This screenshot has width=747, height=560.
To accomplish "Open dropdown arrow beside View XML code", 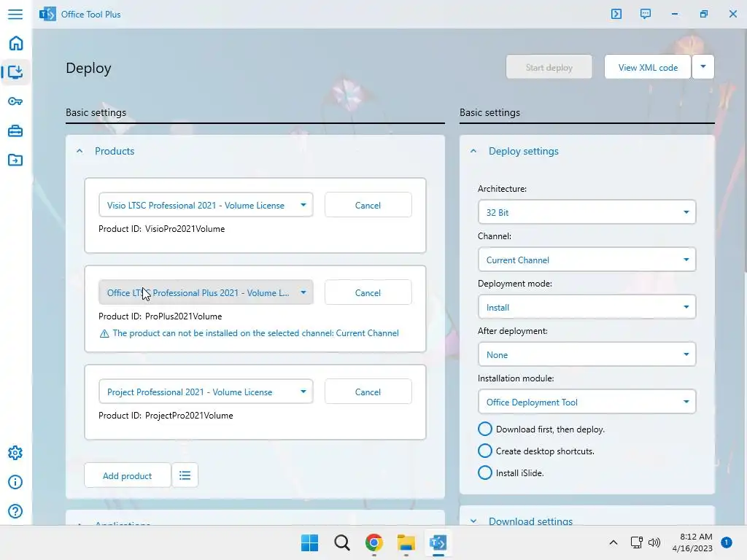I will [703, 66].
